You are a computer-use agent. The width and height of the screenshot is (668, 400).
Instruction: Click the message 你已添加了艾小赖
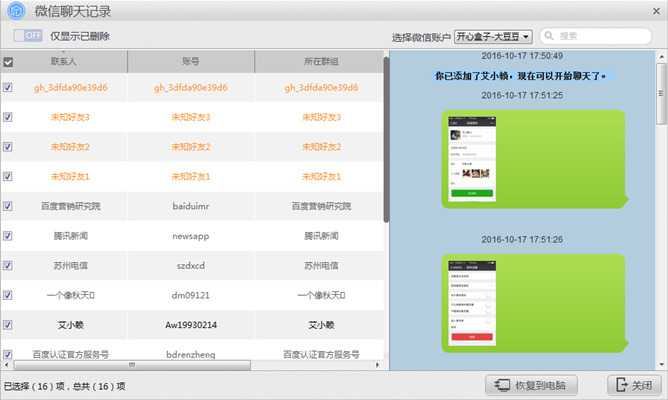(522, 76)
